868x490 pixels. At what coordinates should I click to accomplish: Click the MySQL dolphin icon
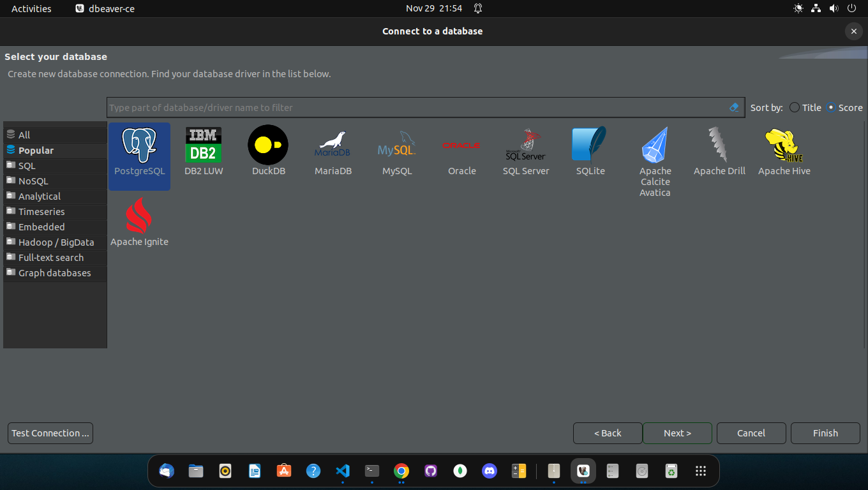click(397, 145)
